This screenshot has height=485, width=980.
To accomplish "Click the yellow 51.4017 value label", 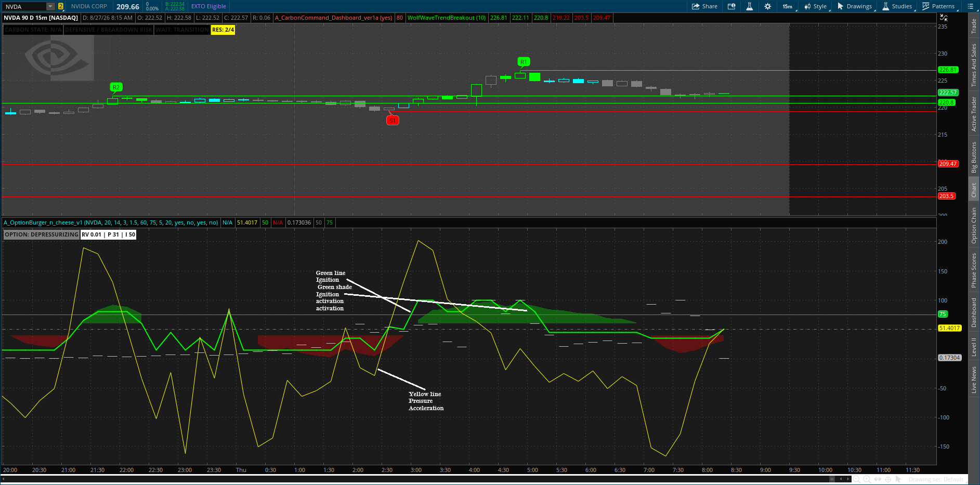I will tap(949, 328).
